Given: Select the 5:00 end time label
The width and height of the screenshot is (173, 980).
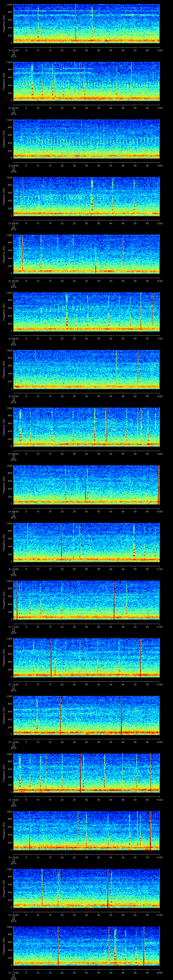Looking at the screenshot, I should 160,223.
